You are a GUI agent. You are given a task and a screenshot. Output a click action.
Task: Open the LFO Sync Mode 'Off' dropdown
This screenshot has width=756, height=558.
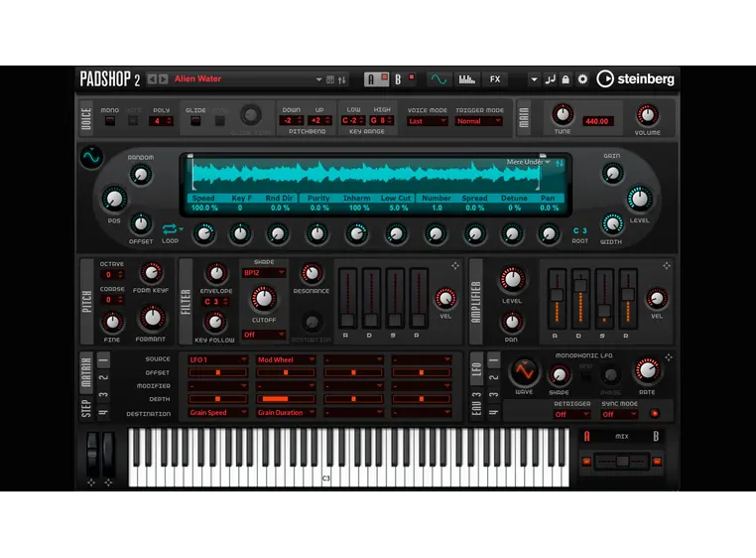(x=619, y=414)
